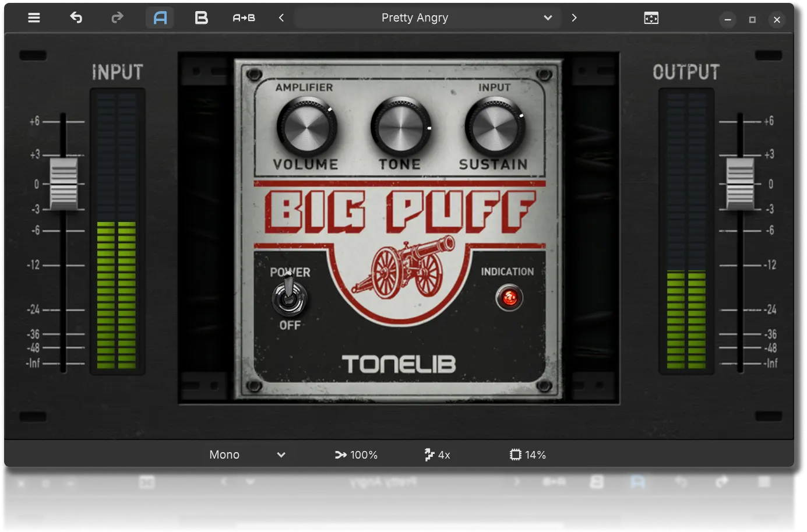Flip the Power toggle switch
Screen dimensions: 807x532
coord(289,296)
